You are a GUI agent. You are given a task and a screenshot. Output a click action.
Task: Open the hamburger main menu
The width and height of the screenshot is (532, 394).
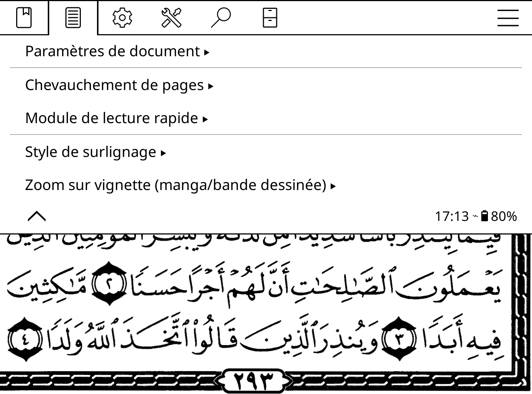pos(508,18)
